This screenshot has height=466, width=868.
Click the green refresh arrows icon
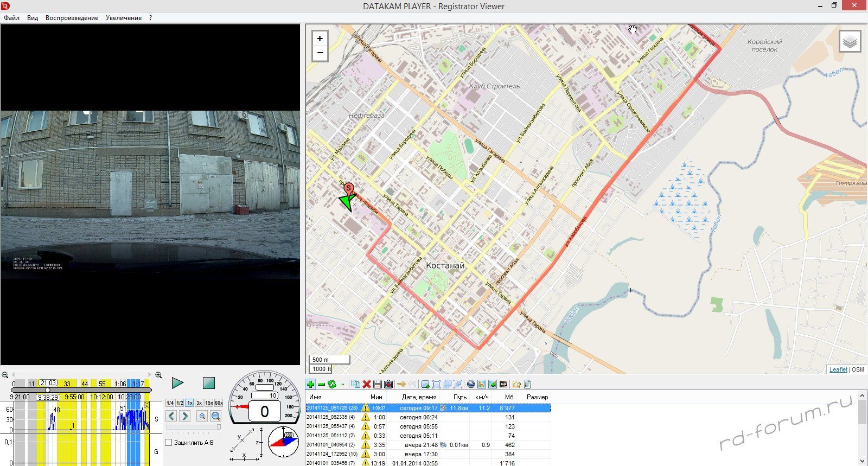point(331,384)
